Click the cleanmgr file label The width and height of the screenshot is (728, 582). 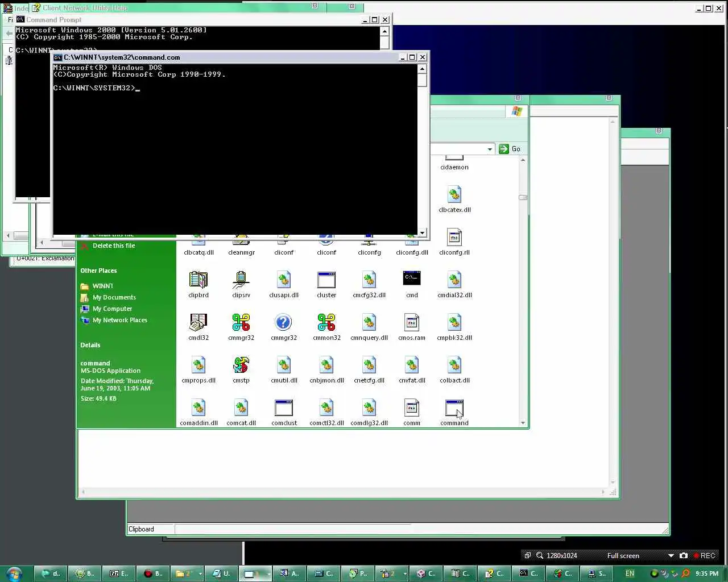(241, 252)
